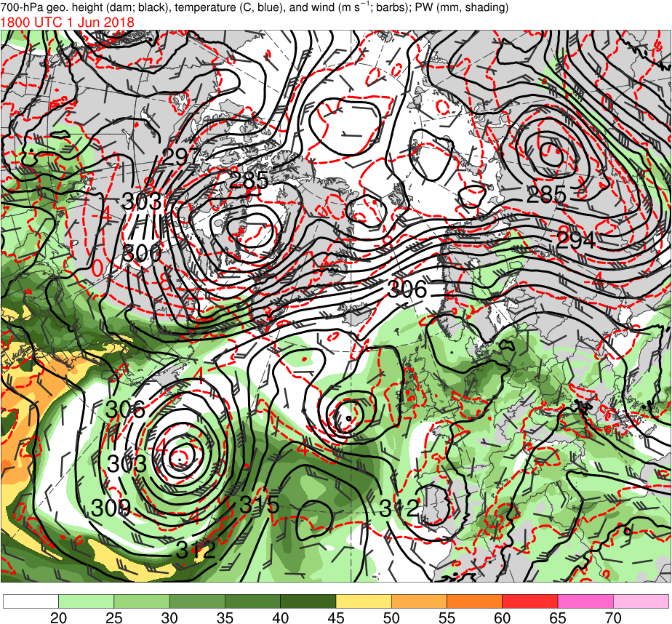Click the red date text "1800 UTC 1 Jun 2018"
The width and height of the screenshot is (672, 624).
pos(68,23)
